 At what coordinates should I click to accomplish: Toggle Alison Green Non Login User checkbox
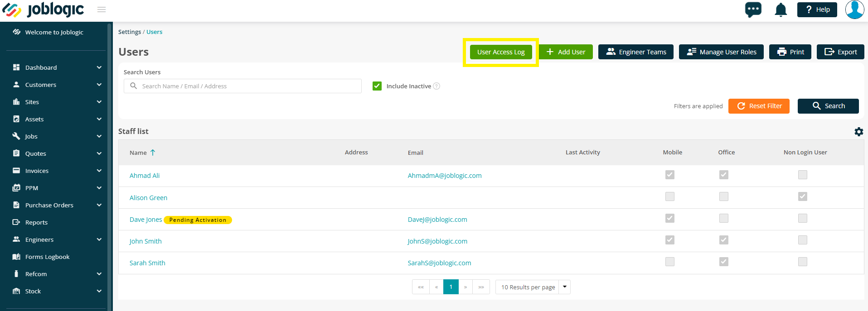803,196
